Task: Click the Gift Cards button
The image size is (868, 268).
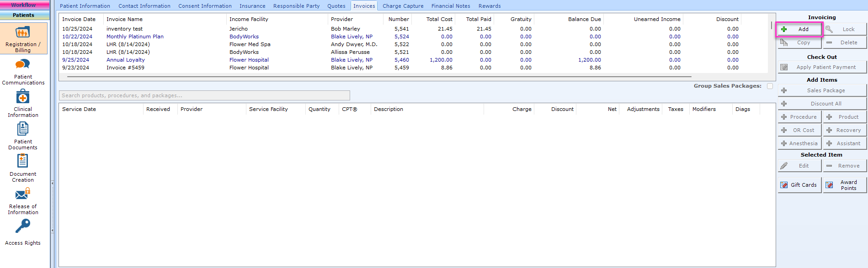Action: coord(799,185)
